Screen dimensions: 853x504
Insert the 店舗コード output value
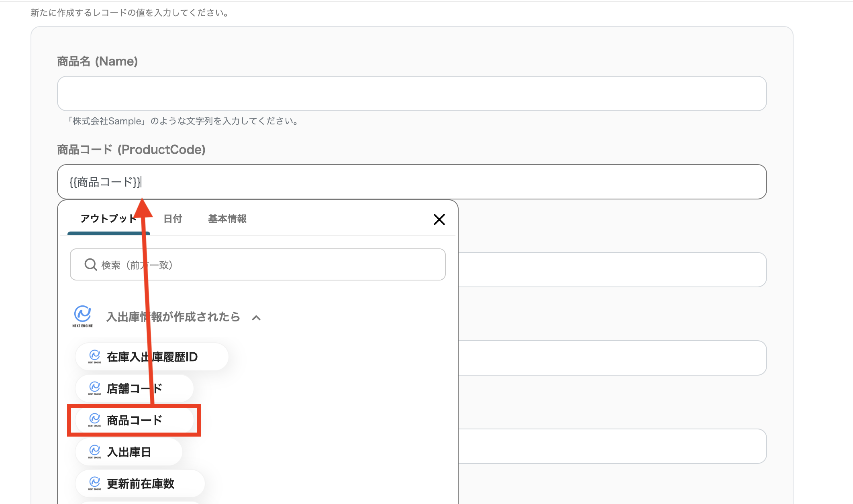[x=134, y=388]
